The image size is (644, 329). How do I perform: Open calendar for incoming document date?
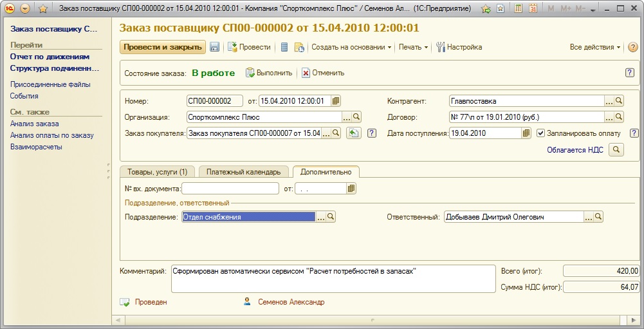(x=351, y=189)
